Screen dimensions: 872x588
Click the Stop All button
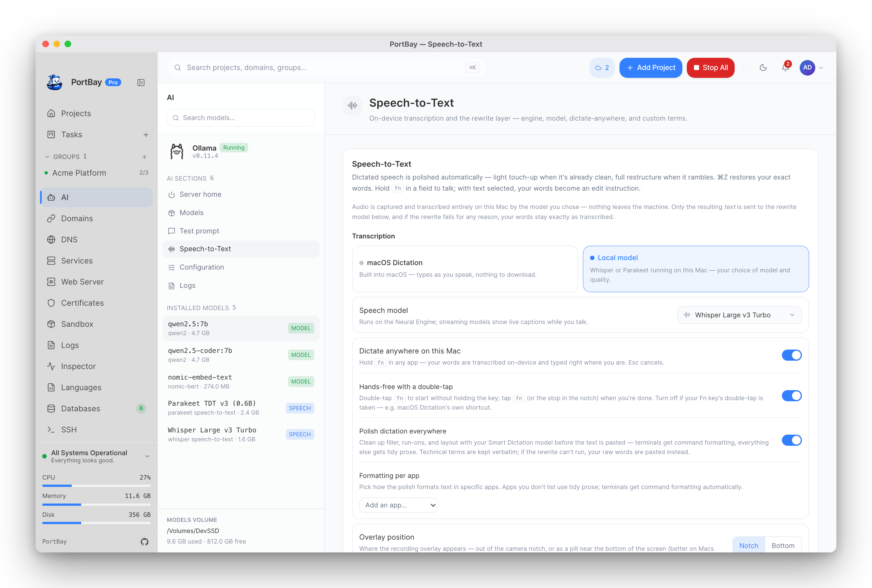click(710, 68)
